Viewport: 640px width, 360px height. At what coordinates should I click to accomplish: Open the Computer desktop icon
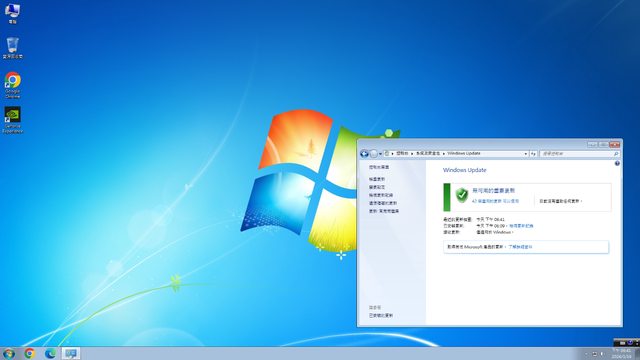pyautogui.click(x=12, y=13)
